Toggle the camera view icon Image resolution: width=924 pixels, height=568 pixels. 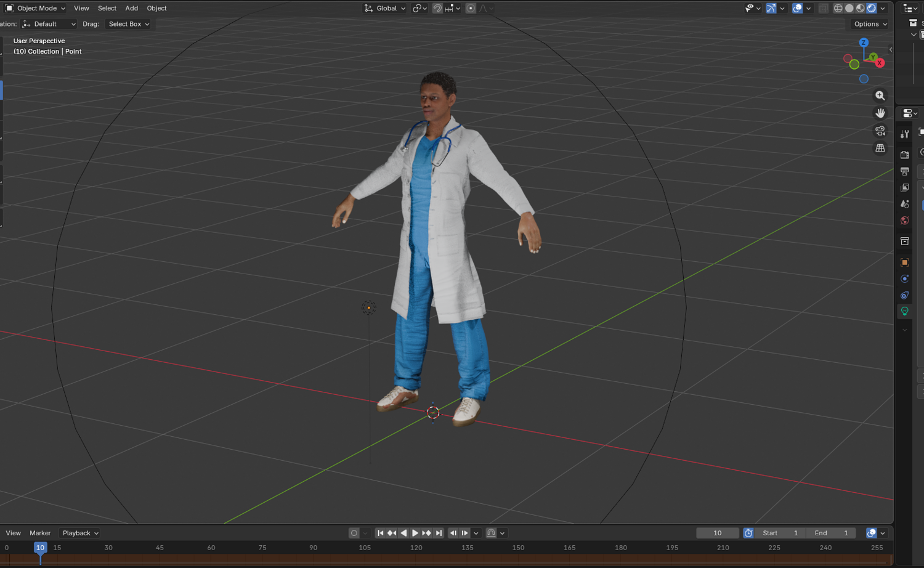pyautogui.click(x=880, y=131)
